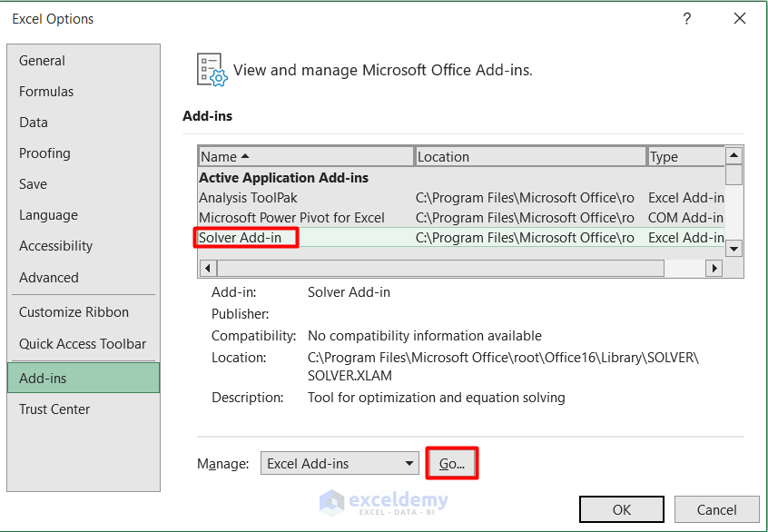Screen dimensions: 768x532
Task: Click the Cancel button
Action: [x=716, y=509]
